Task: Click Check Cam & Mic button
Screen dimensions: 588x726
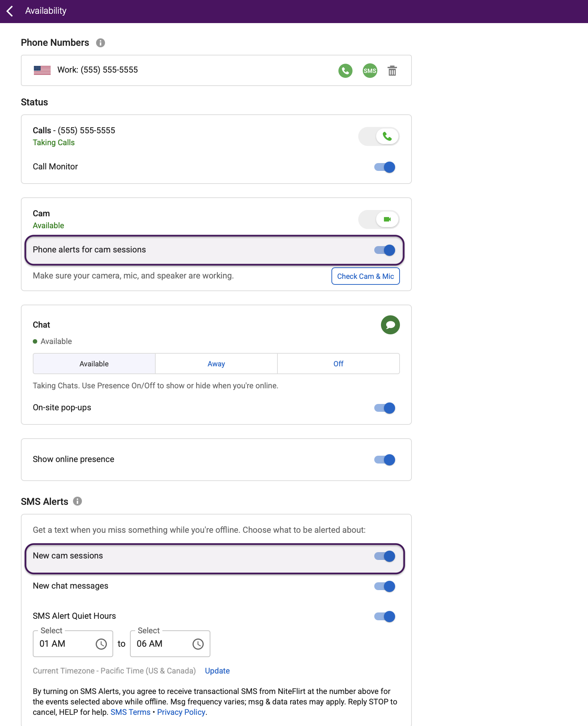Action: point(366,276)
